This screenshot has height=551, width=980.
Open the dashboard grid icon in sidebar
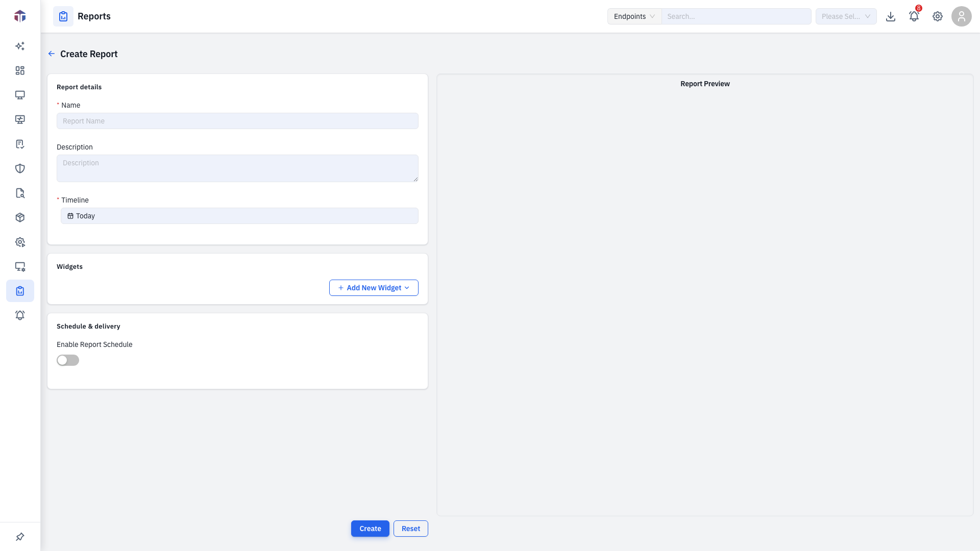[20, 70]
